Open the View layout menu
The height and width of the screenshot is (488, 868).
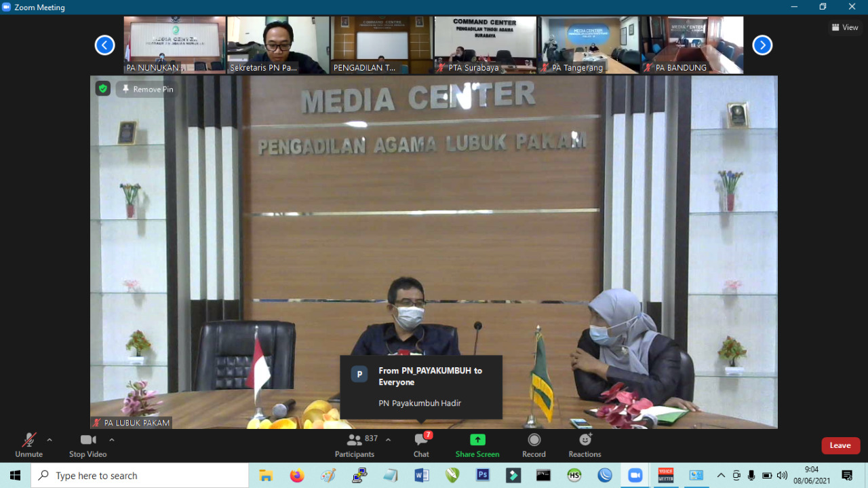[x=845, y=28]
